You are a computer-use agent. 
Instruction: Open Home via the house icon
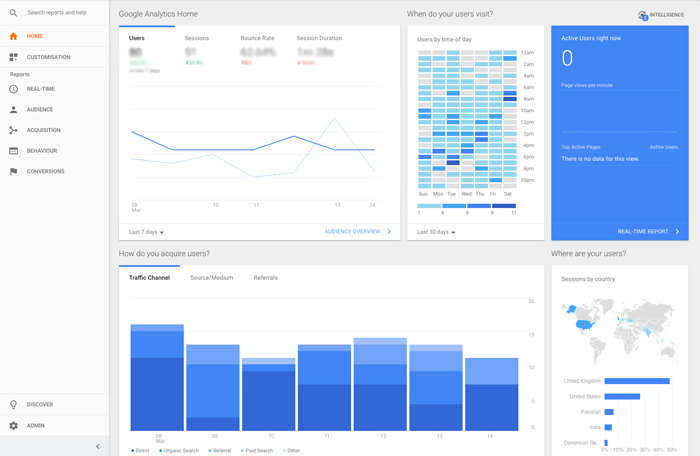(13, 36)
